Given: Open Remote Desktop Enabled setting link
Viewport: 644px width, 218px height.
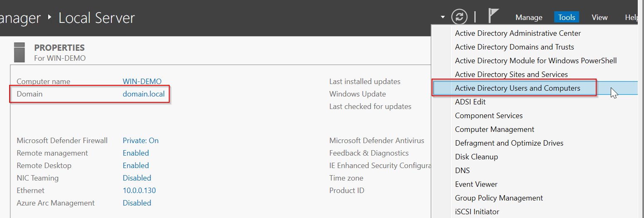Looking at the screenshot, I should [x=136, y=166].
